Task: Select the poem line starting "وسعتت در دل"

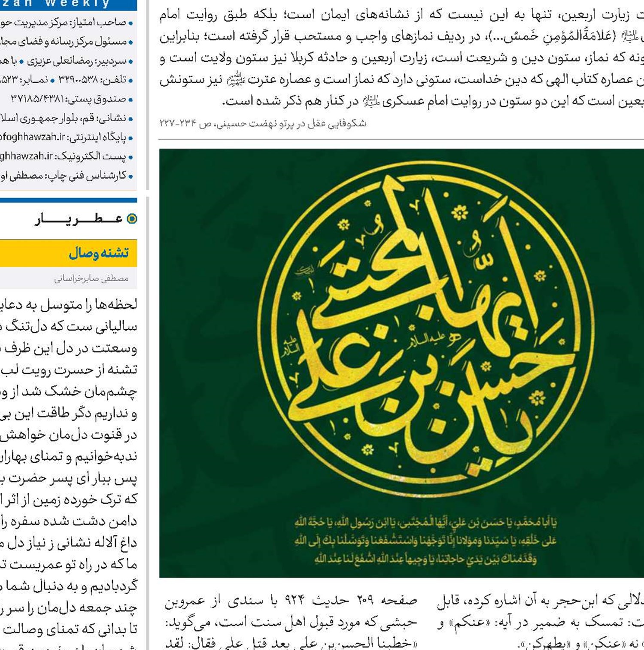Action: pos(69,349)
